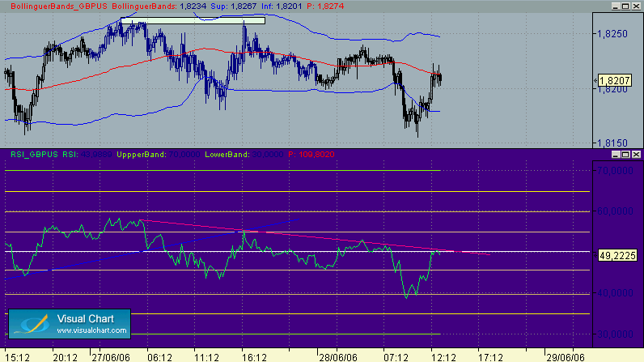This screenshot has width=644, height=362.
Task: Click the 1,8207 current price marker
Action: [614, 80]
